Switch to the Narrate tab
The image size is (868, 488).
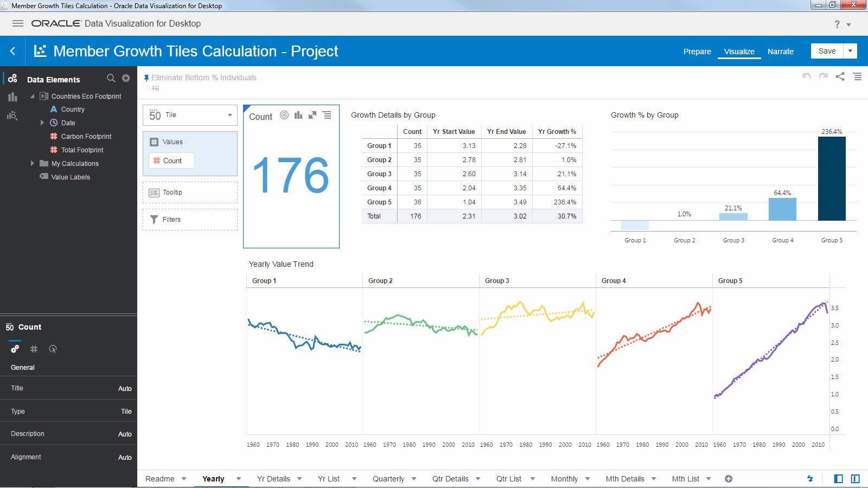click(x=780, y=52)
